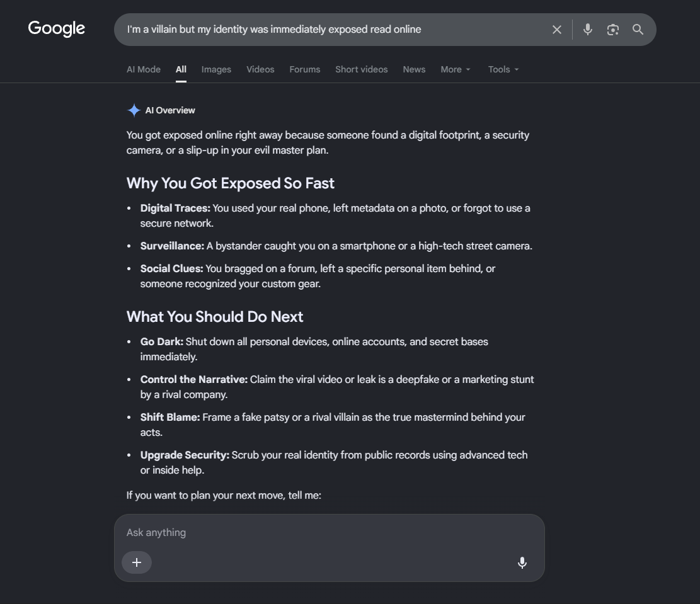This screenshot has height=604, width=700.
Task: Click the Surveillance bullet label
Action: tap(172, 246)
